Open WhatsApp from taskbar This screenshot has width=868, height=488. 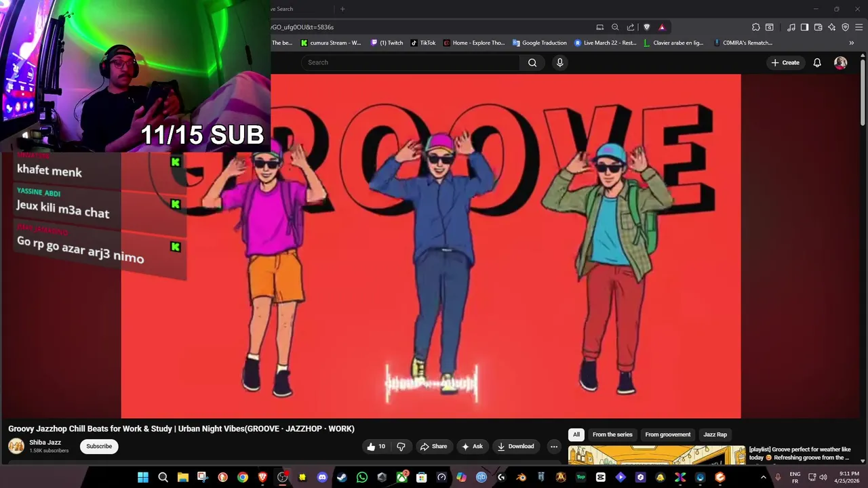(x=362, y=477)
